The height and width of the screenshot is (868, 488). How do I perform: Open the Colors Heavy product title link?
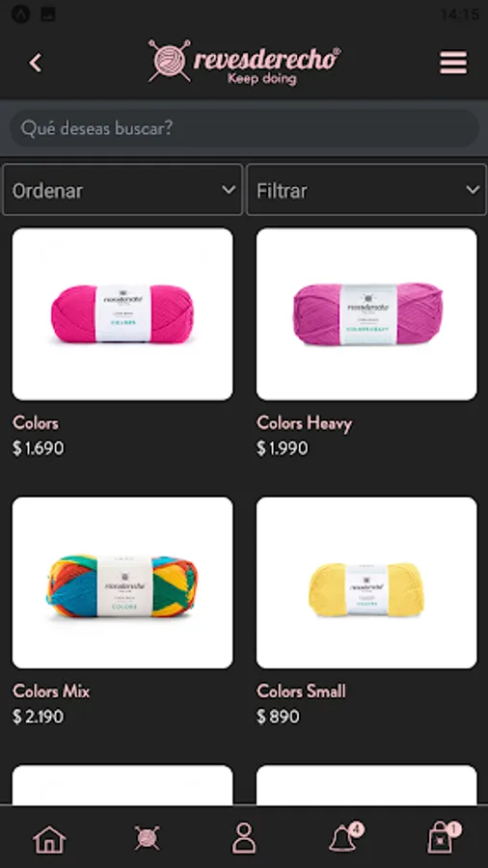[x=304, y=423]
